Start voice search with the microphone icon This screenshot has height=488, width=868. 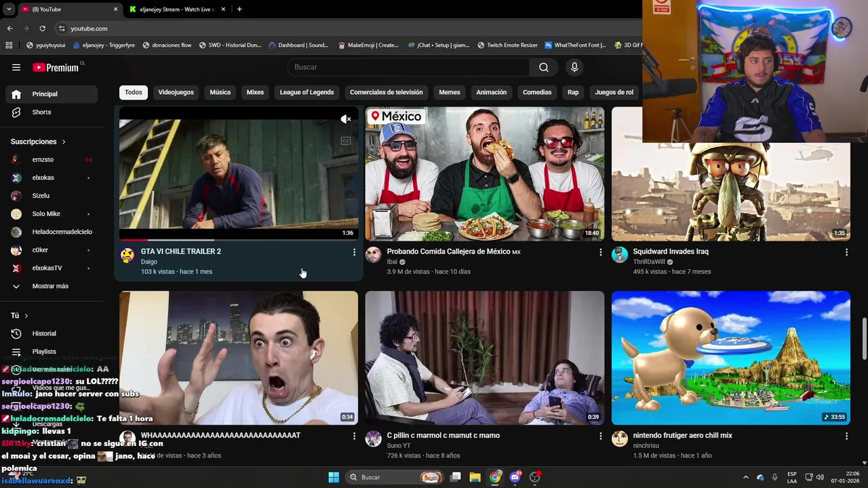[x=574, y=67]
